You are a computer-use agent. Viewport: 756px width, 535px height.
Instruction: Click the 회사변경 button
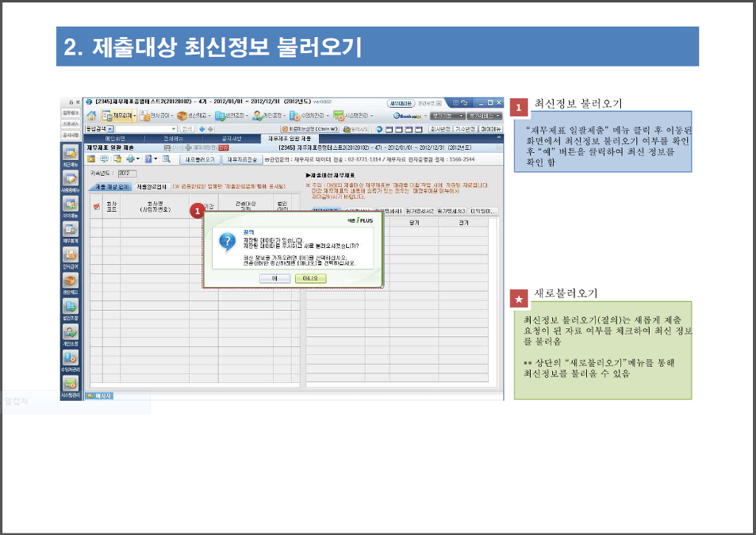tap(440, 129)
